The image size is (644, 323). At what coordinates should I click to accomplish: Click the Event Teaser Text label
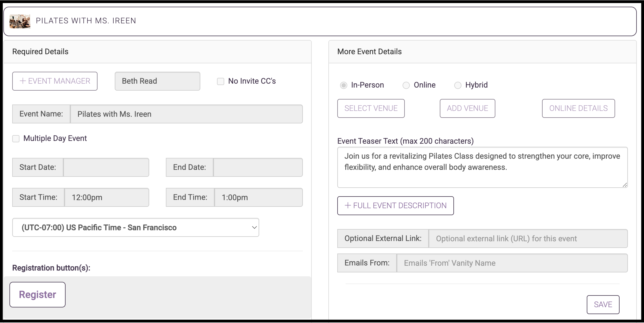point(405,141)
